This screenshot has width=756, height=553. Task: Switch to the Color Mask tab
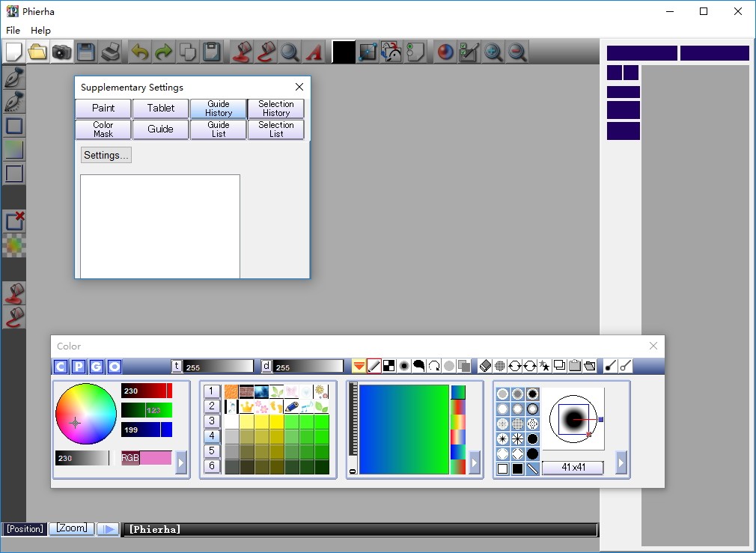pos(103,129)
